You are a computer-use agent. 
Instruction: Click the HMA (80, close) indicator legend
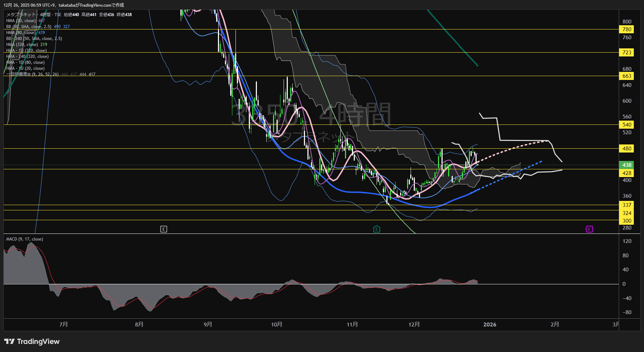click(21, 33)
